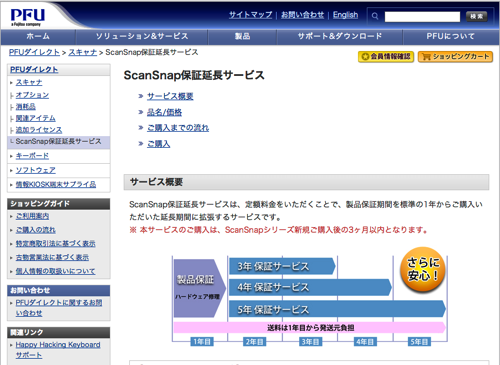
Task: Click スキャナ in the breadcrumb
Action: (x=83, y=52)
